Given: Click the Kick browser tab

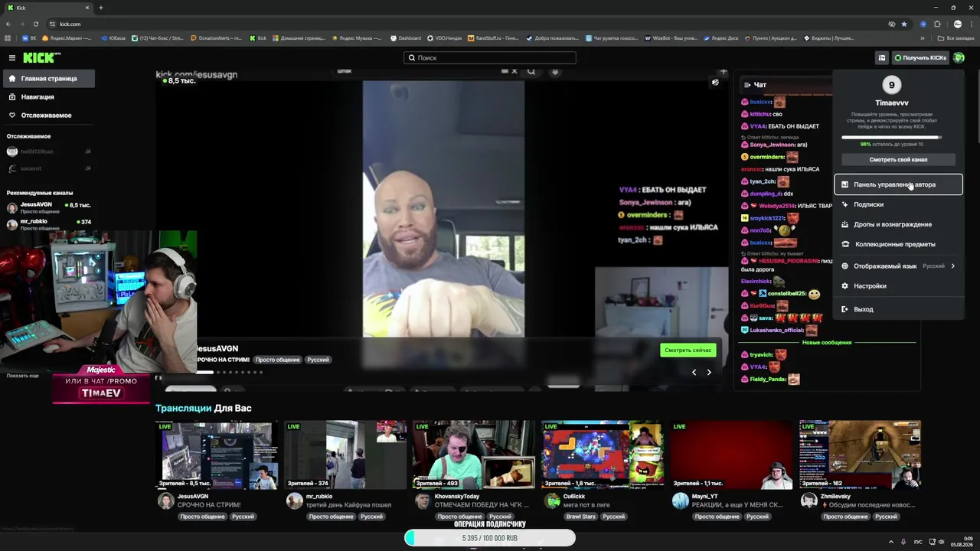Looking at the screenshot, I should (x=48, y=8).
